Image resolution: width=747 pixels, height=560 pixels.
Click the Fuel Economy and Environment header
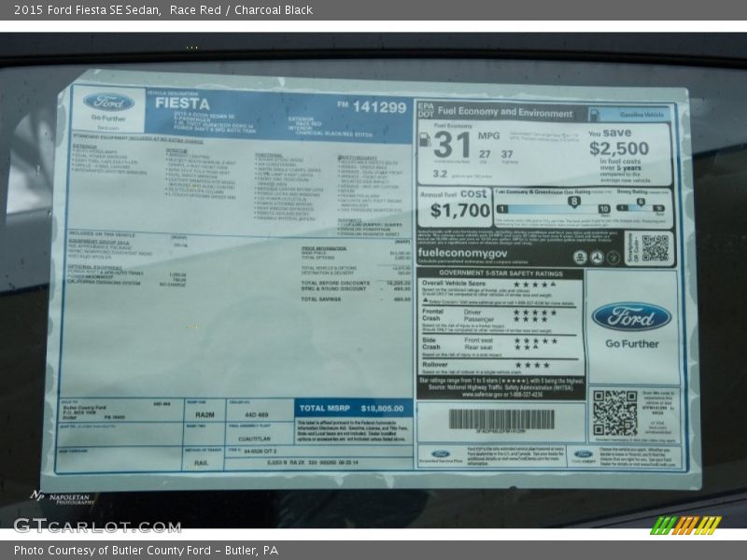(505, 112)
